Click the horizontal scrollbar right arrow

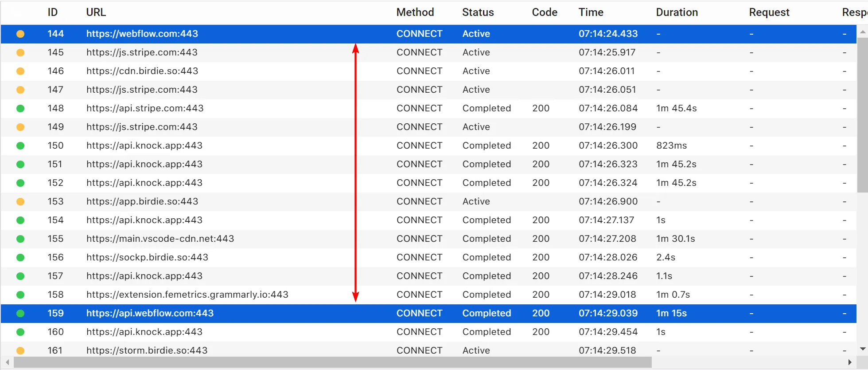click(x=849, y=362)
